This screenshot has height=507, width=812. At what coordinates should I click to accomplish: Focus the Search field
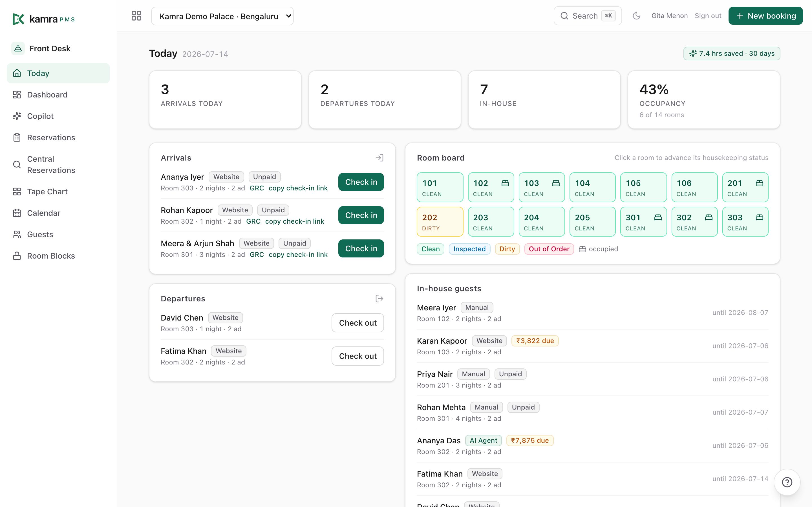coord(588,16)
